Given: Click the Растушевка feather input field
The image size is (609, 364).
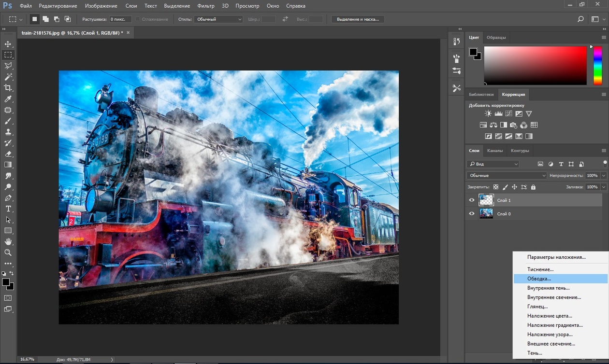Looking at the screenshot, I should click(x=120, y=19).
